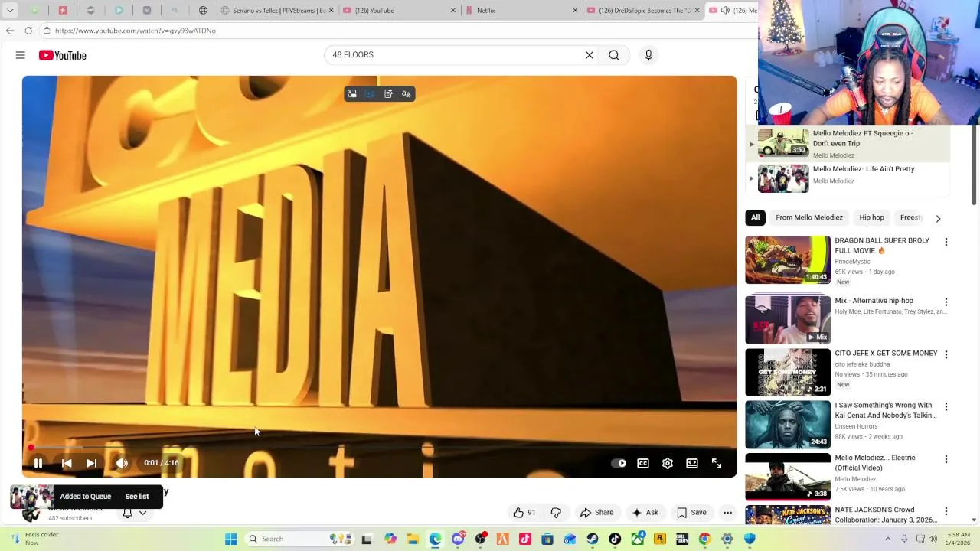
Task: Click the third overlay icon above the video
Action: 388,94
